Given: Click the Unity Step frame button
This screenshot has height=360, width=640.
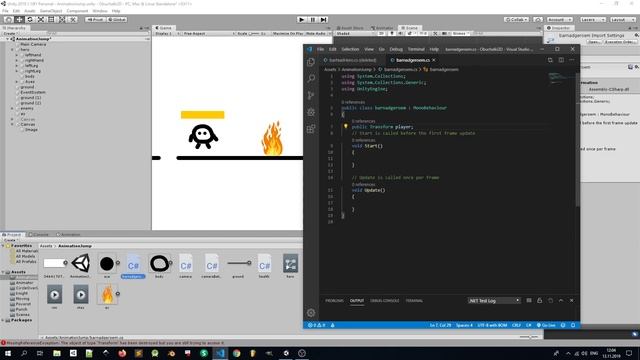Looking at the screenshot, I should pos(323,20).
